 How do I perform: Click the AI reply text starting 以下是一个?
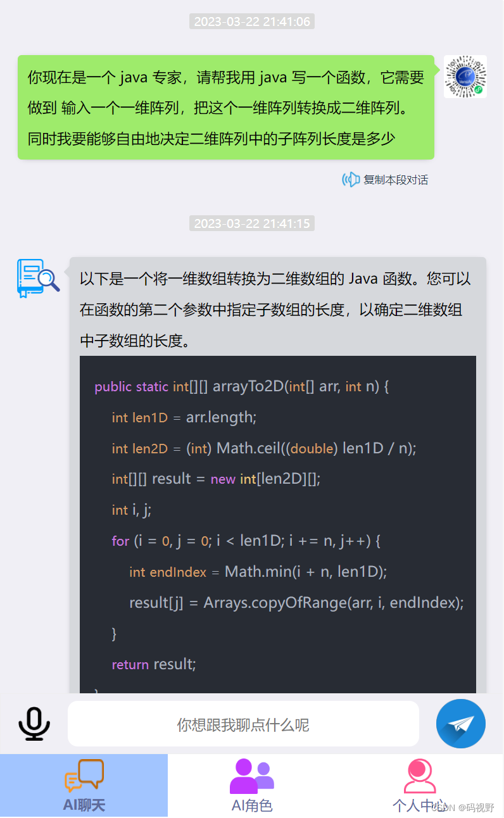pos(275,310)
